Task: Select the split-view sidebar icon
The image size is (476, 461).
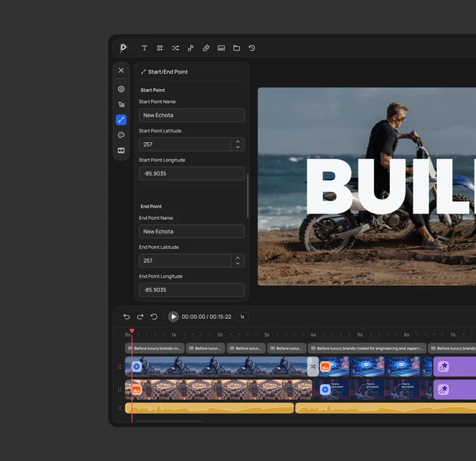Action: (121, 151)
